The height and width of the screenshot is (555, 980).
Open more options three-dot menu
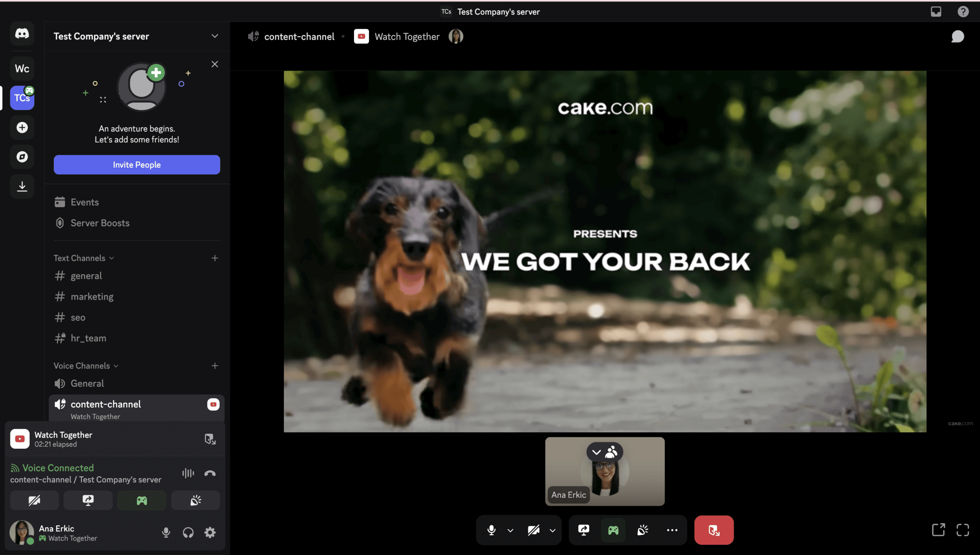[672, 530]
